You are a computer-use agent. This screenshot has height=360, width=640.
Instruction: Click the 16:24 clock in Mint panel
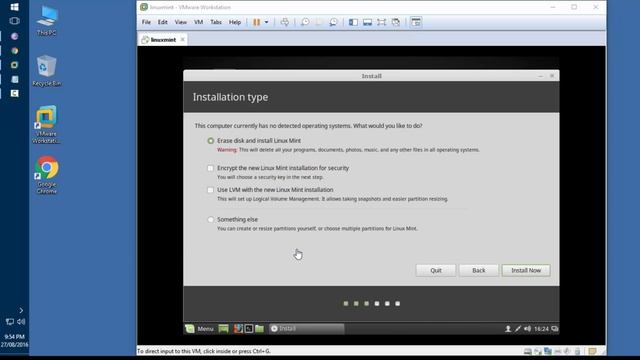[541, 329]
